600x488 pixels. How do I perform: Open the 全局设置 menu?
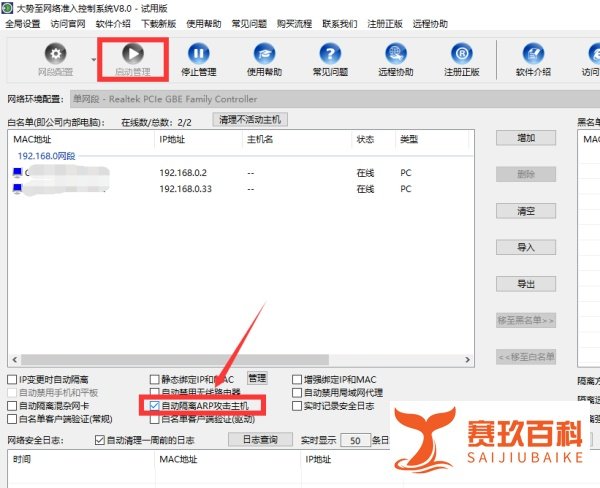(x=23, y=24)
